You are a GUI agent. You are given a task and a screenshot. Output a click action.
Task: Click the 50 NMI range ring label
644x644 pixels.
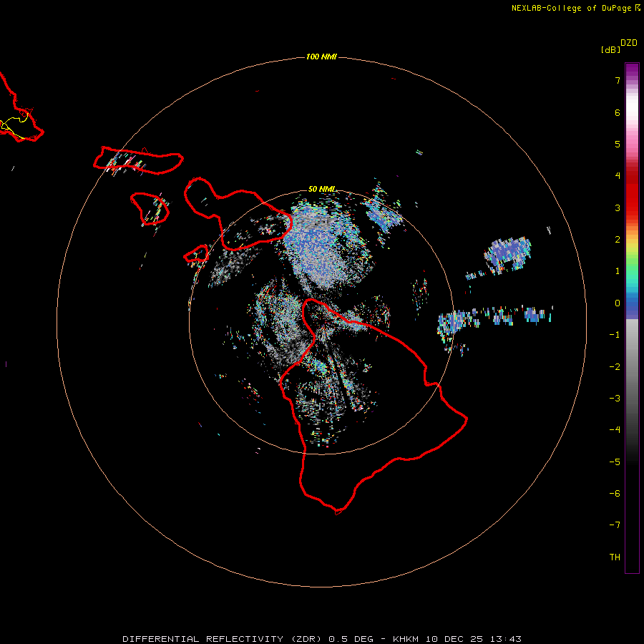(321, 189)
